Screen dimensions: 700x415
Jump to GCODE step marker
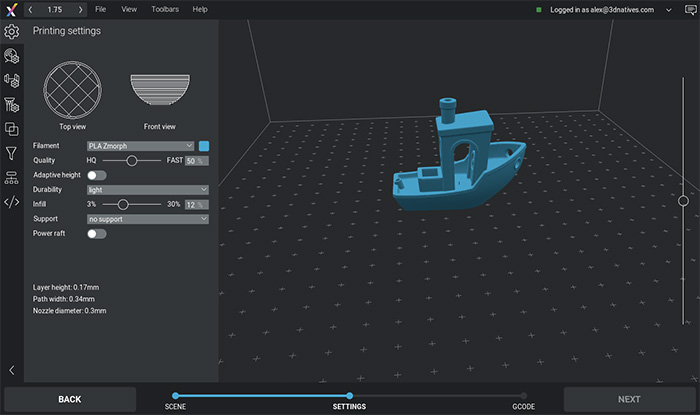pyautogui.click(x=523, y=396)
